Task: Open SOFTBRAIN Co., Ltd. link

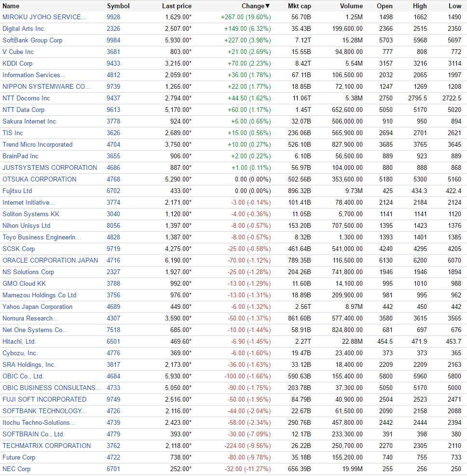Action: click(33, 434)
